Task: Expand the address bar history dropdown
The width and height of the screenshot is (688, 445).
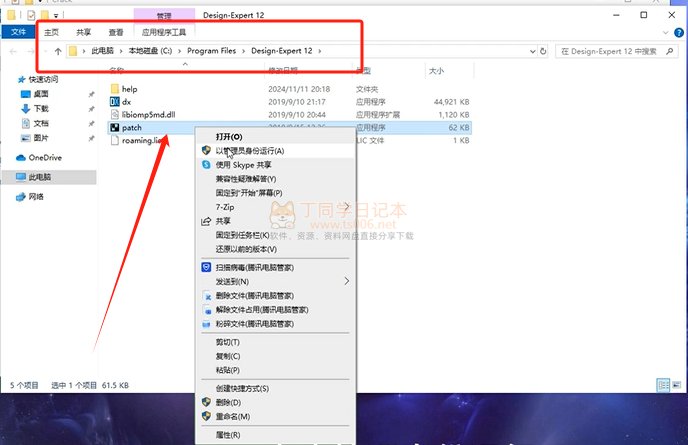Action: tap(532, 51)
